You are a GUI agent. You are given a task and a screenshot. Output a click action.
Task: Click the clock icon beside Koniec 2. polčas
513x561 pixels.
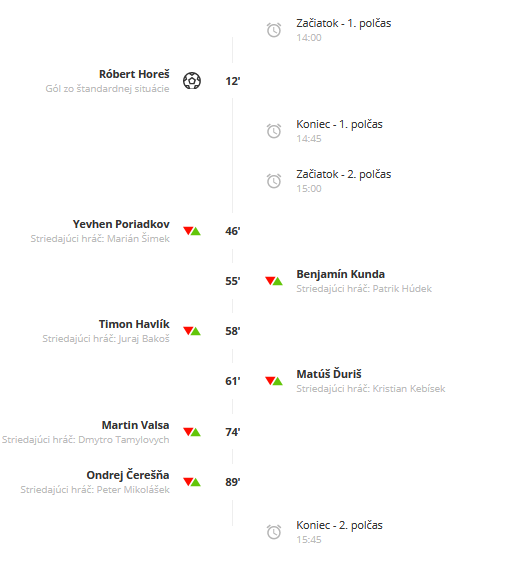pyautogui.click(x=274, y=532)
